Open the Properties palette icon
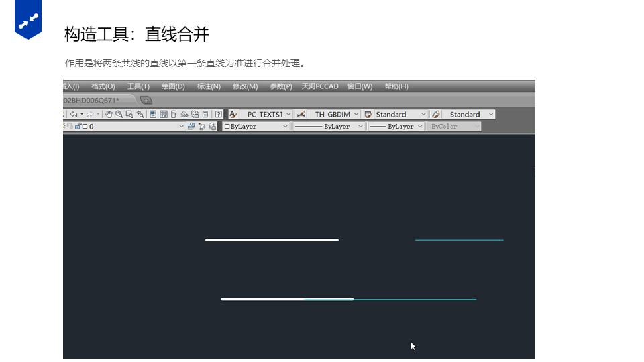The image size is (644, 362). point(153,114)
